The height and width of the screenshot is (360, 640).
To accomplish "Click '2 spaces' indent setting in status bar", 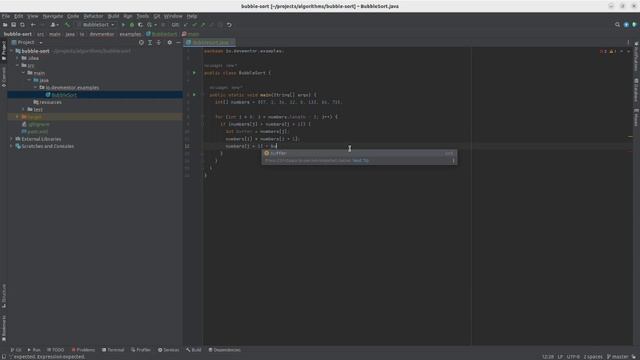I will click(593, 357).
